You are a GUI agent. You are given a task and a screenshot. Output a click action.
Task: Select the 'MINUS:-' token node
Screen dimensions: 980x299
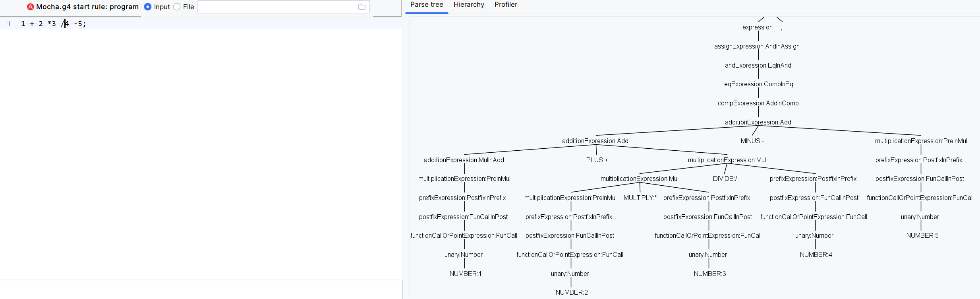pyautogui.click(x=752, y=141)
